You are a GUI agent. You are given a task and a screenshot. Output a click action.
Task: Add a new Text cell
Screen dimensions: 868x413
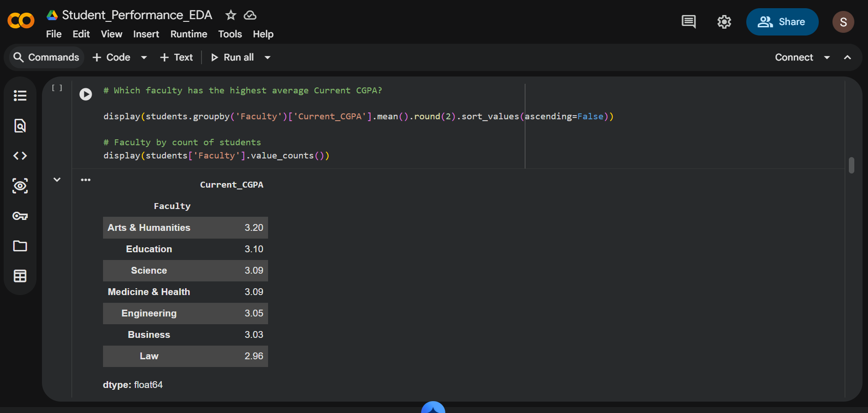click(x=176, y=57)
